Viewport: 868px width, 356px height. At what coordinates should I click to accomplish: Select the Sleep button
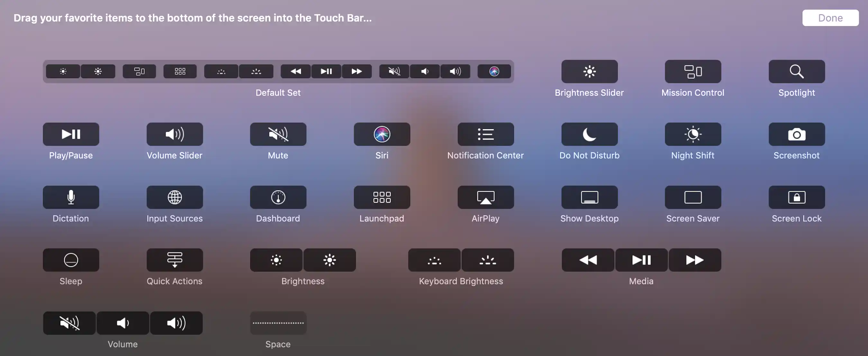[x=71, y=260]
